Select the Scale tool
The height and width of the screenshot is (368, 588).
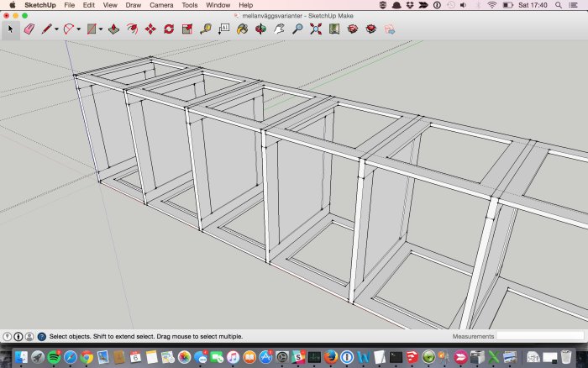pos(187,29)
